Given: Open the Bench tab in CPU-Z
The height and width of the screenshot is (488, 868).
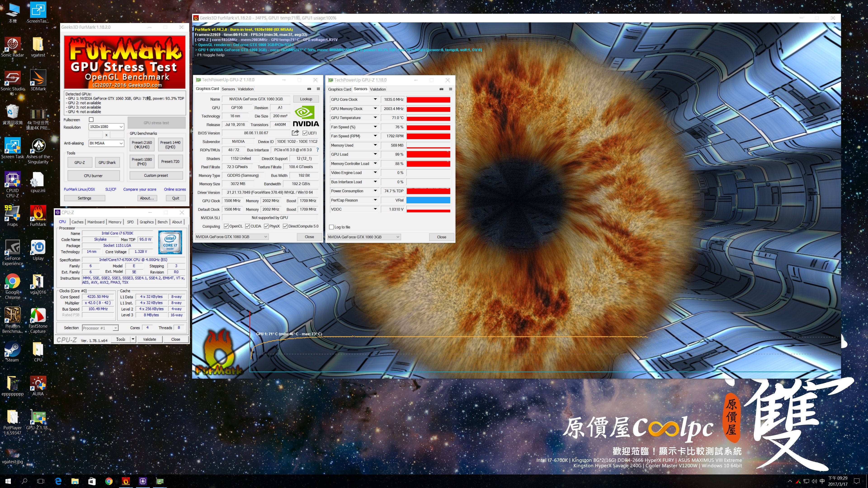Looking at the screenshot, I should point(163,222).
